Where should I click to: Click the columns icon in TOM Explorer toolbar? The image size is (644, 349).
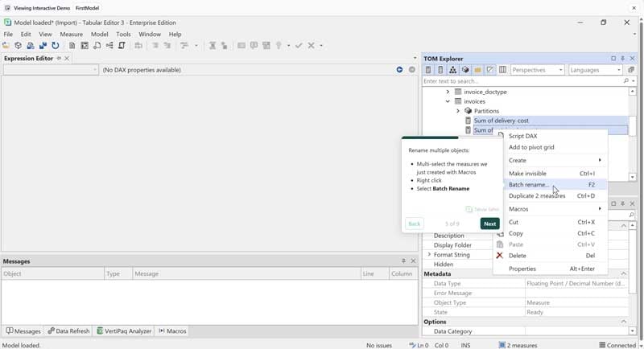coord(502,70)
